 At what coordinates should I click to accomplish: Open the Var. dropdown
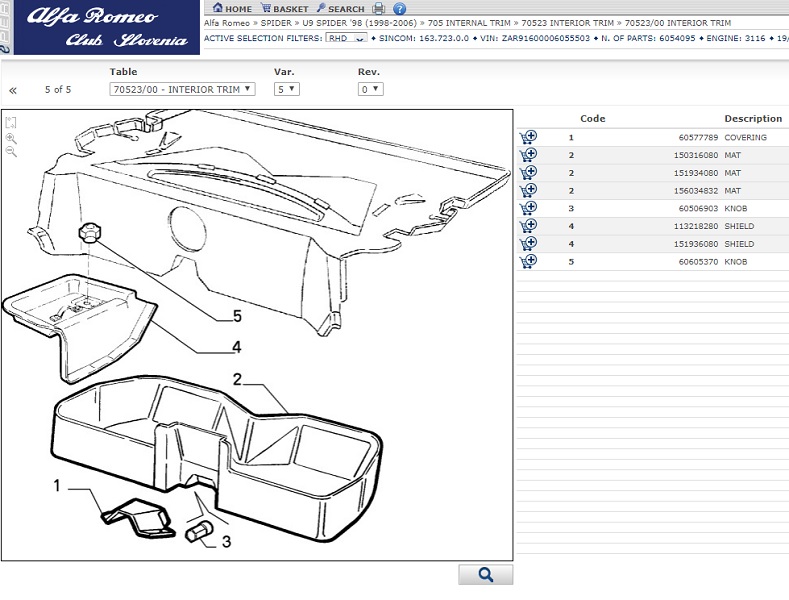click(286, 89)
